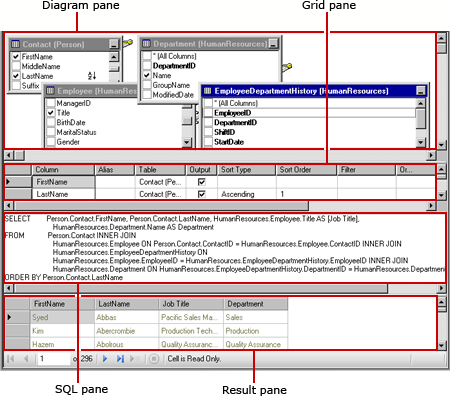
Task: Click the stop query execution button
Action: point(154,359)
